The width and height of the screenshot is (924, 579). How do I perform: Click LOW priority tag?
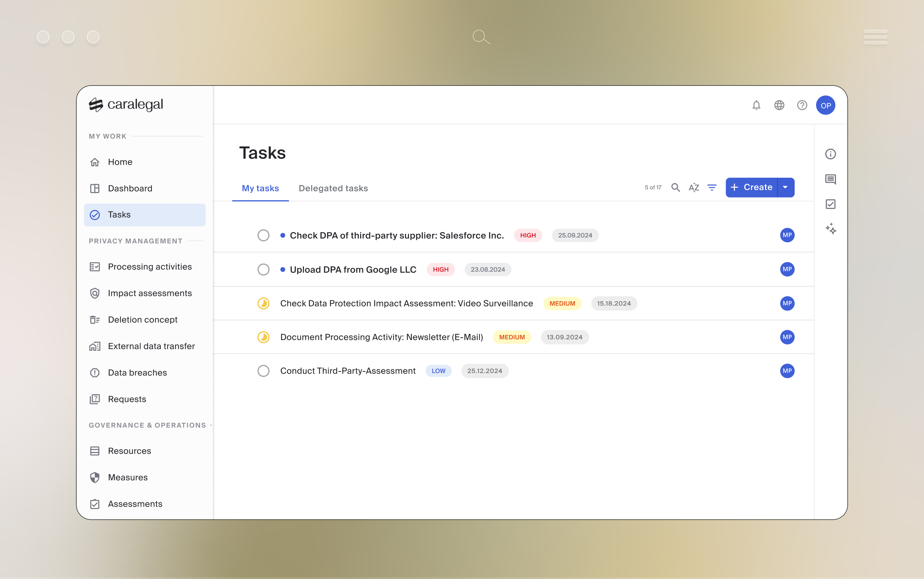[x=439, y=371]
